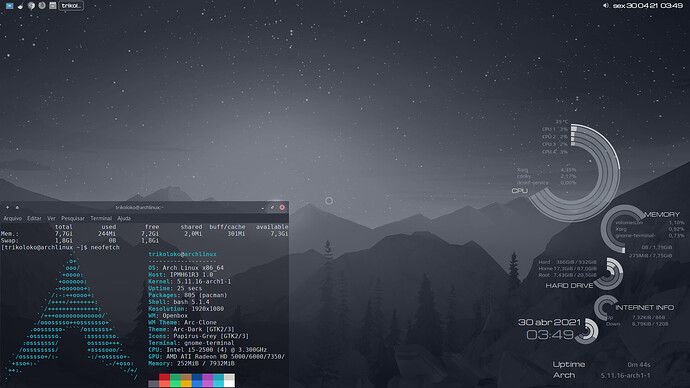This screenshot has width=690, height=388.
Task: Click the 'available' column header in terminal
Action: click(x=272, y=227)
